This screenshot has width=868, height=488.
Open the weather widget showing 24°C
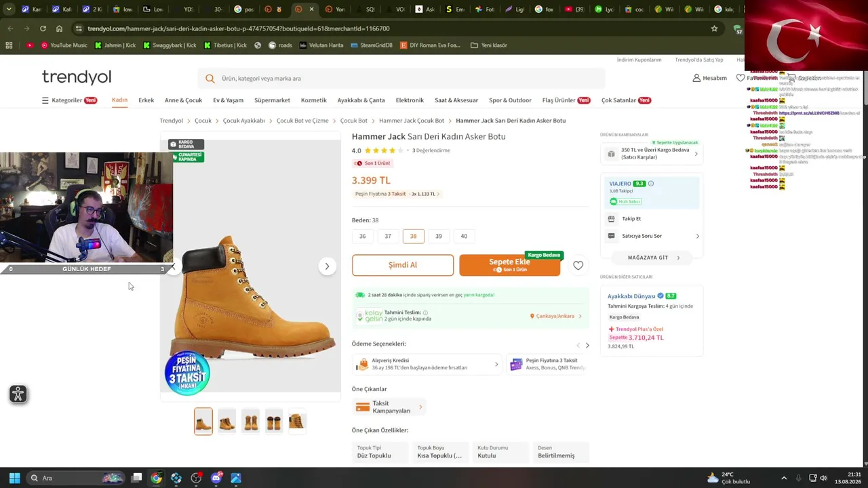pyautogui.click(x=728, y=478)
